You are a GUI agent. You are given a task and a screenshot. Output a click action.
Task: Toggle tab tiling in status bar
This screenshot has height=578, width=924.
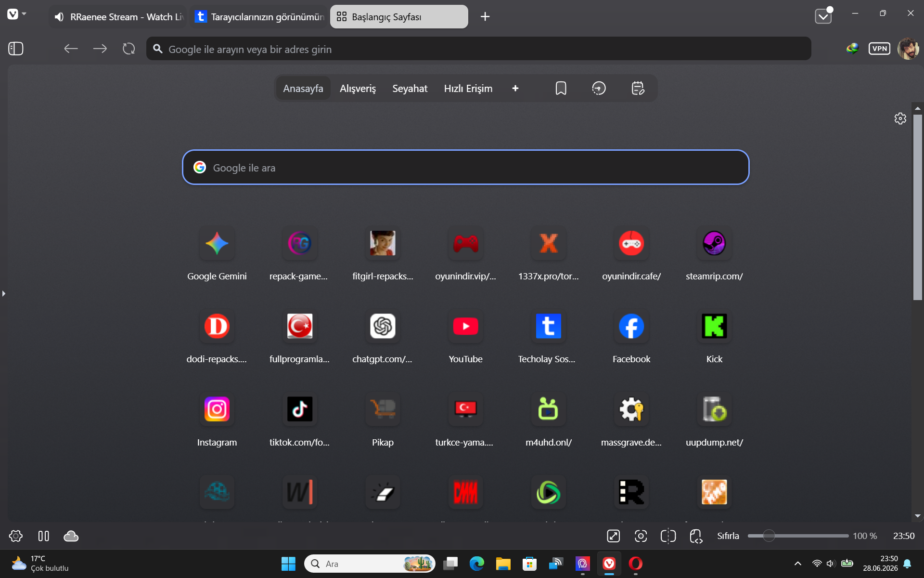(44, 536)
